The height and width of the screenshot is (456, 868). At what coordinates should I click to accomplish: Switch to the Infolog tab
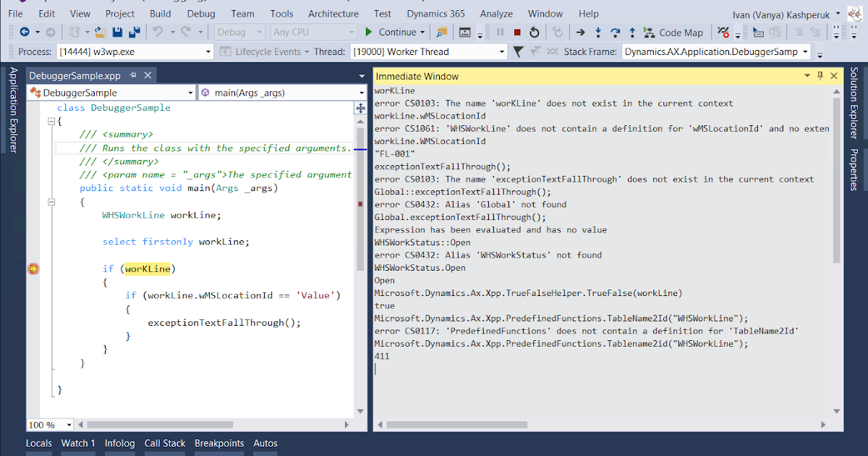[x=119, y=443]
